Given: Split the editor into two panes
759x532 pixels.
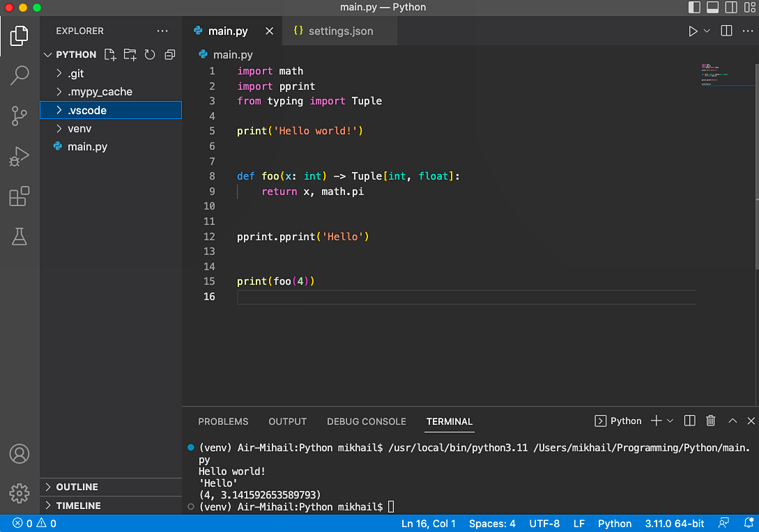Looking at the screenshot, I should (725, 31).
